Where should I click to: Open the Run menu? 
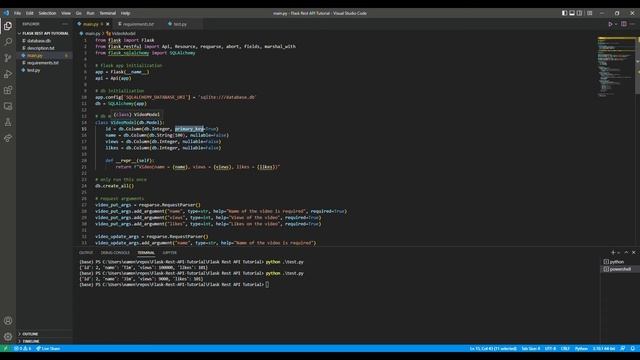pyautogui.click(x=90, y=13)
